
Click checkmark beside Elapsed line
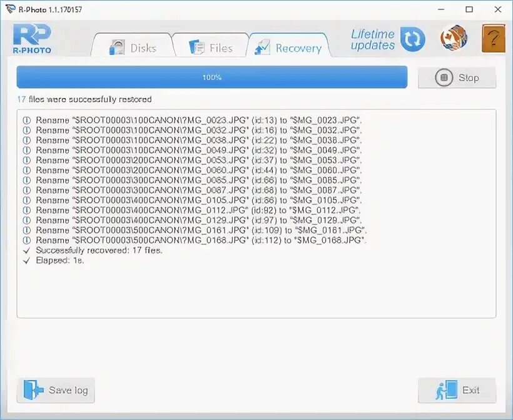coord(26,261)
